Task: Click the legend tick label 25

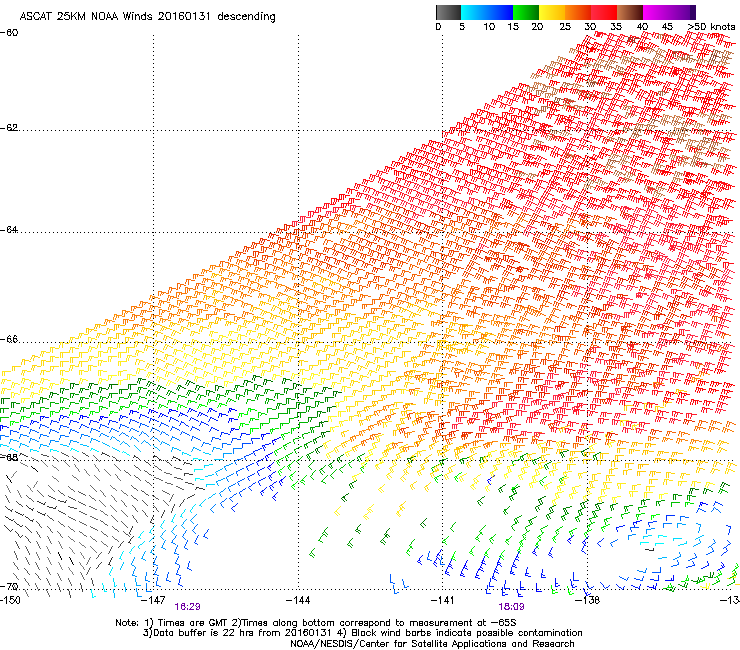Action: click(x=565, y=27)
